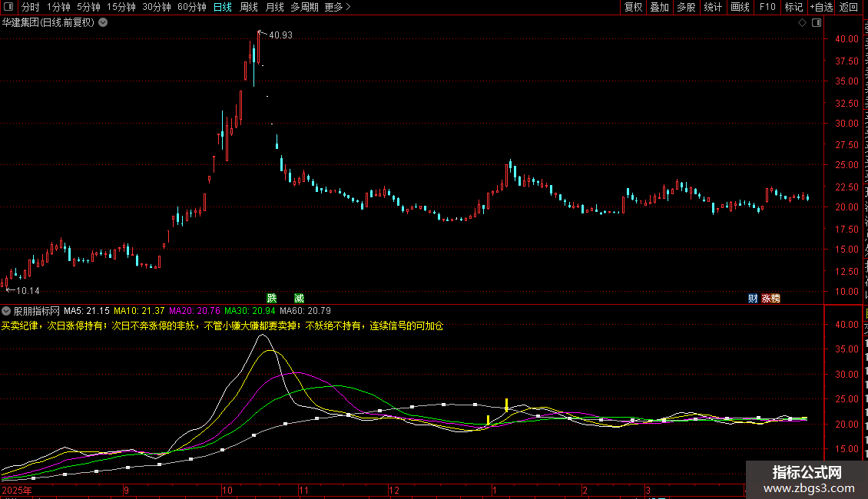Click the 2025年 timeline label
This screenshot has width=868, height=499.
tap(17, 490)
